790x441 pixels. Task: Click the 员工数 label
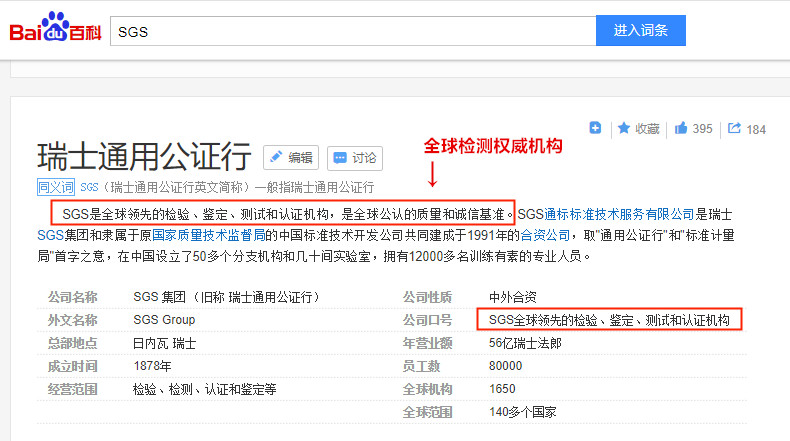point(421,366)
